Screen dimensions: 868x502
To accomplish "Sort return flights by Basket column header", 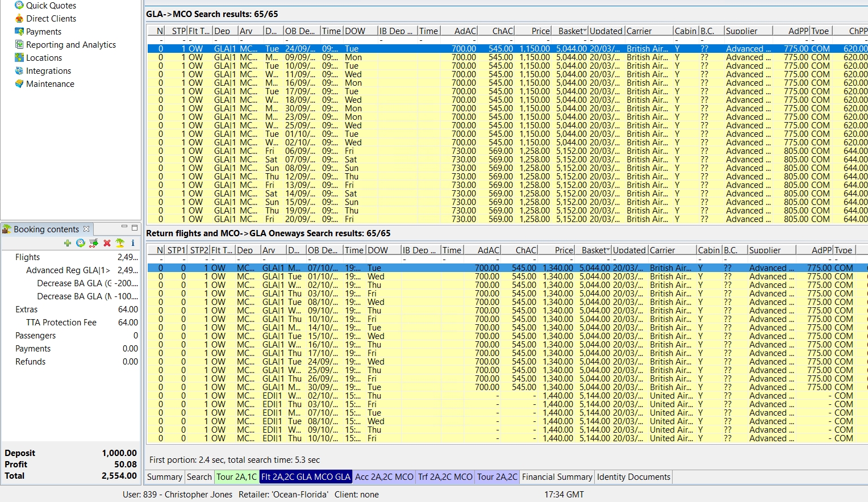I will point(594,250).
